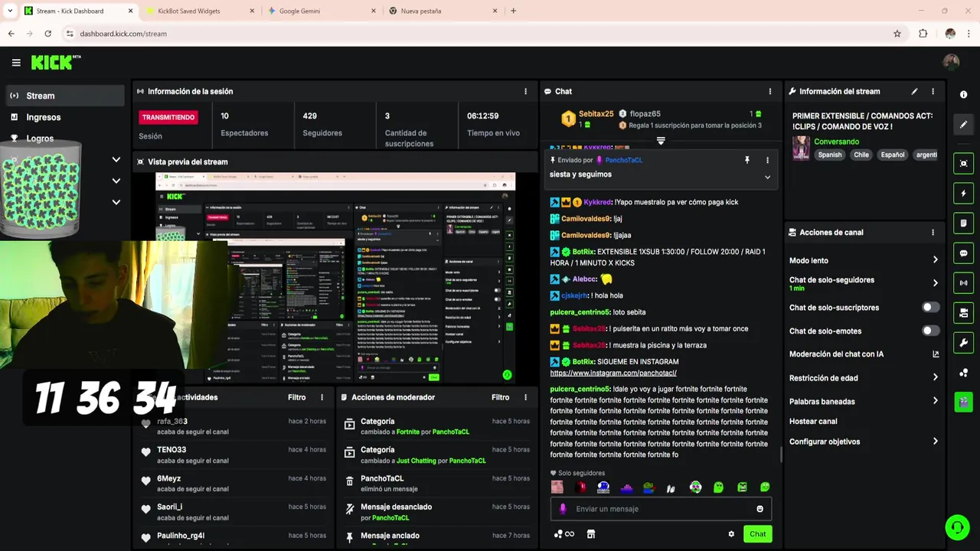980x551 pixels.
Task: Select the green ghost emote in chat
Action: pos(718,487)
